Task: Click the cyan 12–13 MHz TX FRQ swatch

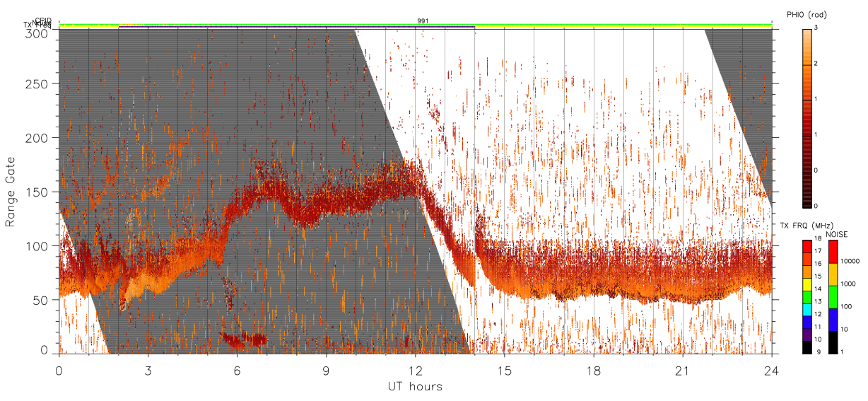Action: [x=807, y=310]
